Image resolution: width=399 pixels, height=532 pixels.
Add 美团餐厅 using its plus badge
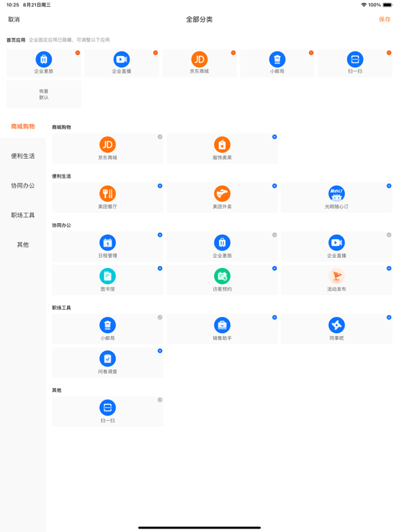160,186
